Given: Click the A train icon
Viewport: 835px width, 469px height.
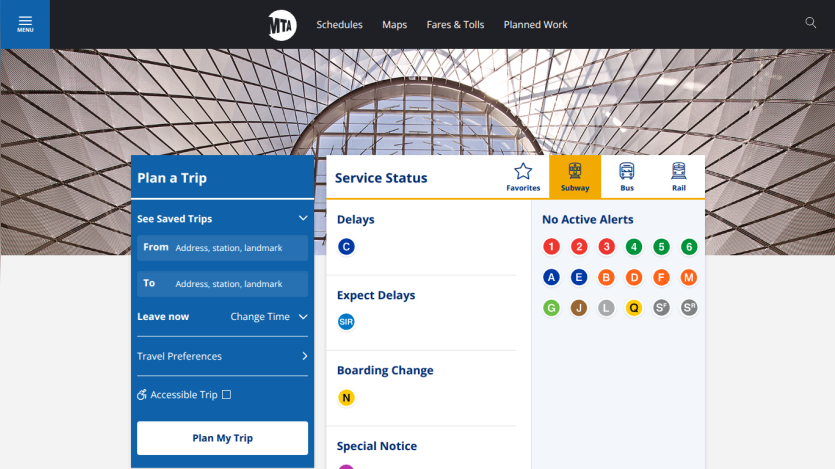Looking at the screenshot, I should point(551,277).
